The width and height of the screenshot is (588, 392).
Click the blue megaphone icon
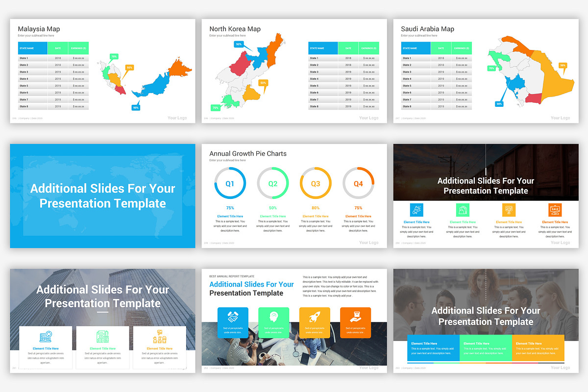pyautogui.click(x=416, y=210)
